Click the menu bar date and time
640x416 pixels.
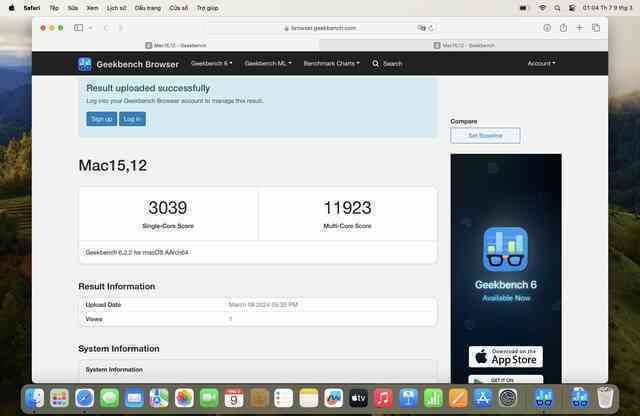[x=608, y=8]
